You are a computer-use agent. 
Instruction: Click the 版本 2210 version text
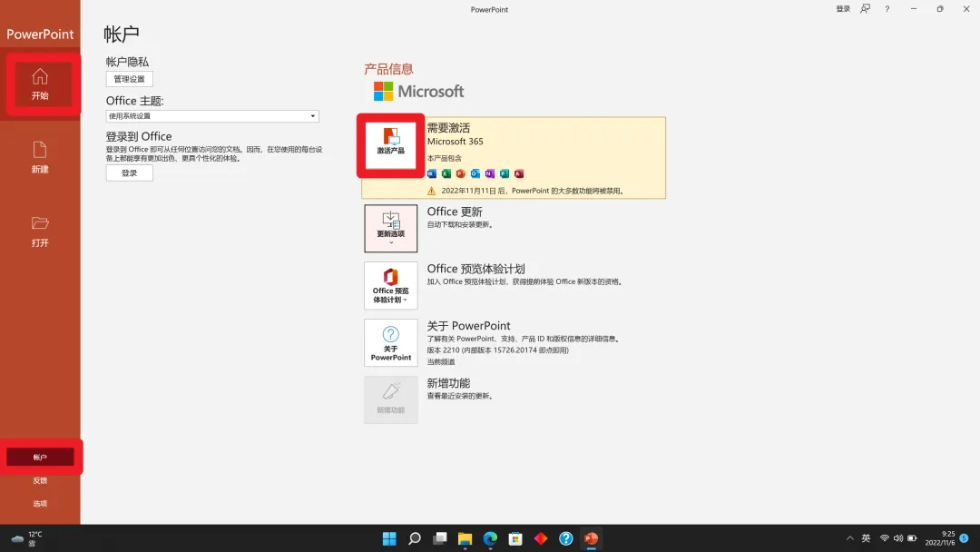tap(497, 350)
